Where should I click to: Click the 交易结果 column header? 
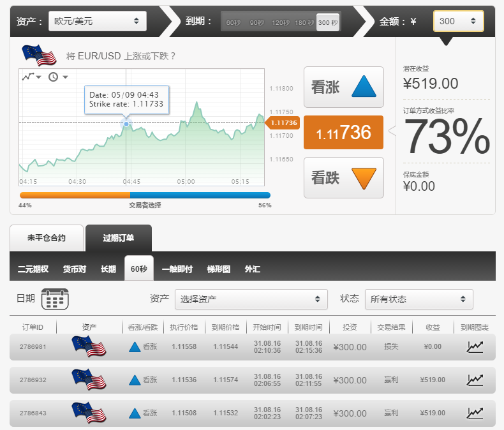click(x=391, y=327)
